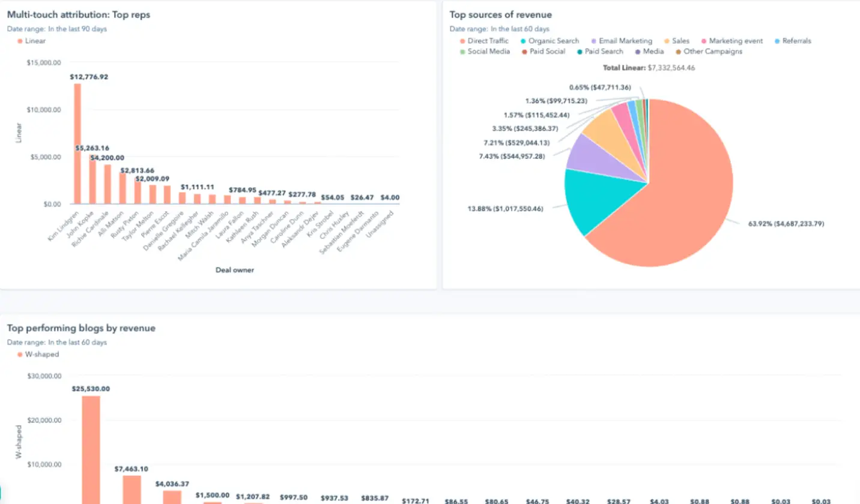Click the $25,530.00 blog revenue bar
The width and height of the screenshot is (860, 504).
tap(91, 449)
